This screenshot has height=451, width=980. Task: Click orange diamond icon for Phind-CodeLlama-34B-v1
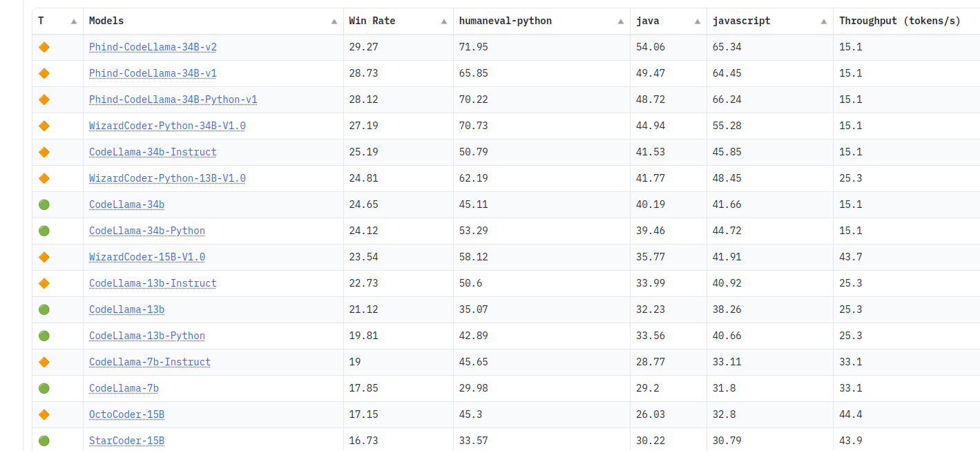point(44,73)
